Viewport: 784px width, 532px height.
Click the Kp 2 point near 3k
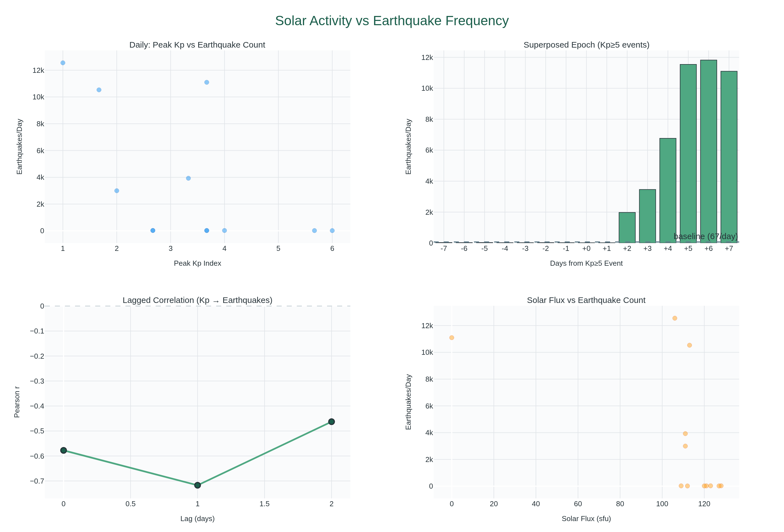point(117,191)
